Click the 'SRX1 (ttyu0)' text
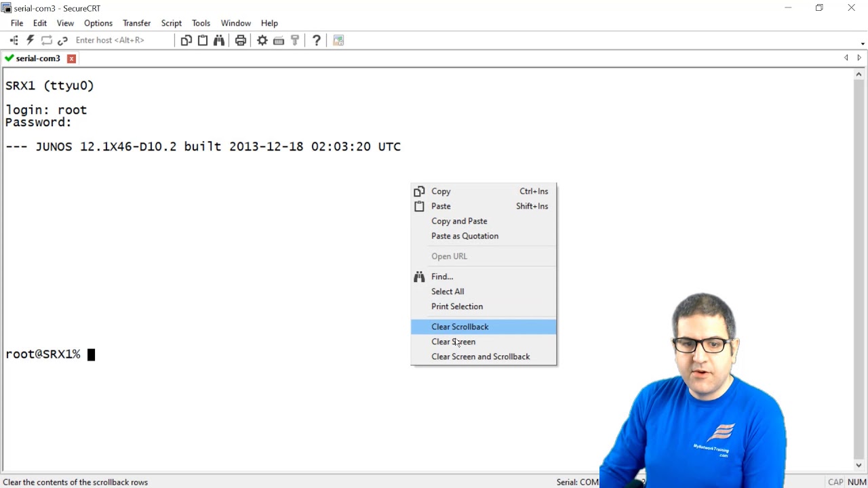This screenshot has height=488, width=868. [50, 85]
